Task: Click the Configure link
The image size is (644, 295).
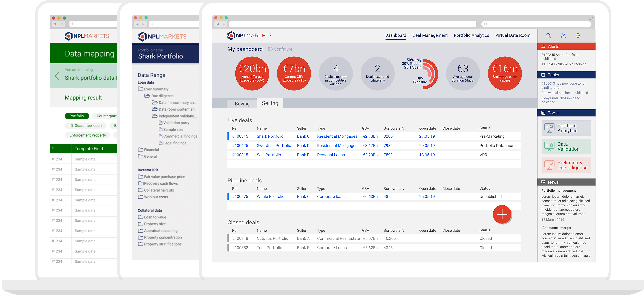Action: tap(283, 49)
